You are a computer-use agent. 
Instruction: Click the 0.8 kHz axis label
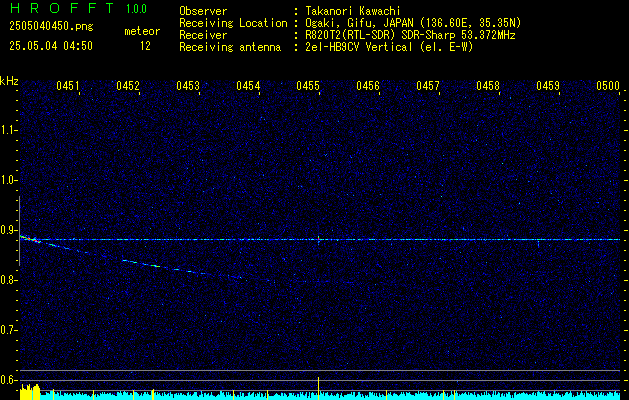[x=8, y=280]
